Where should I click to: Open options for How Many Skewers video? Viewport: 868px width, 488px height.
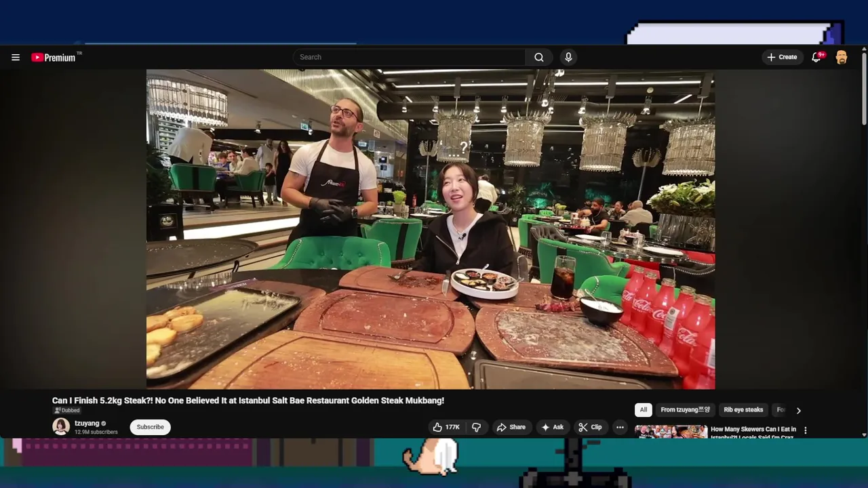click(806, 430)
